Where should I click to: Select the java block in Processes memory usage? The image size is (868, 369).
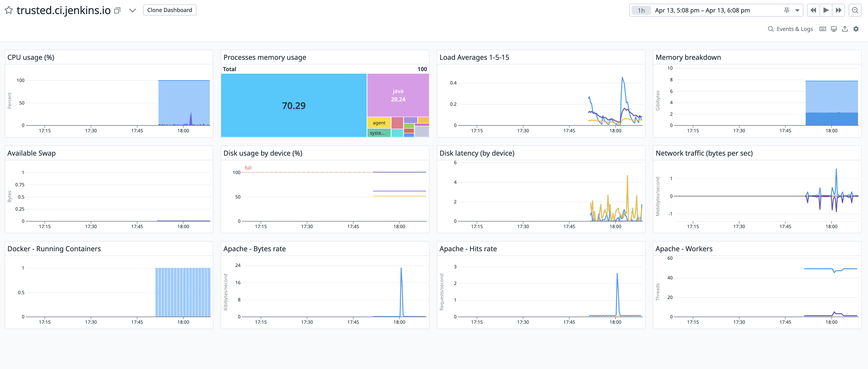(398, 95)
